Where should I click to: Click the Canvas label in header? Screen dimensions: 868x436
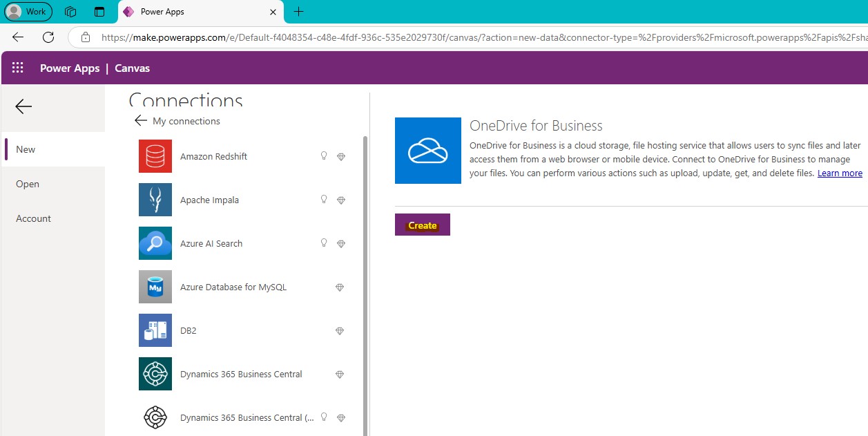click(x=132, y=68)
